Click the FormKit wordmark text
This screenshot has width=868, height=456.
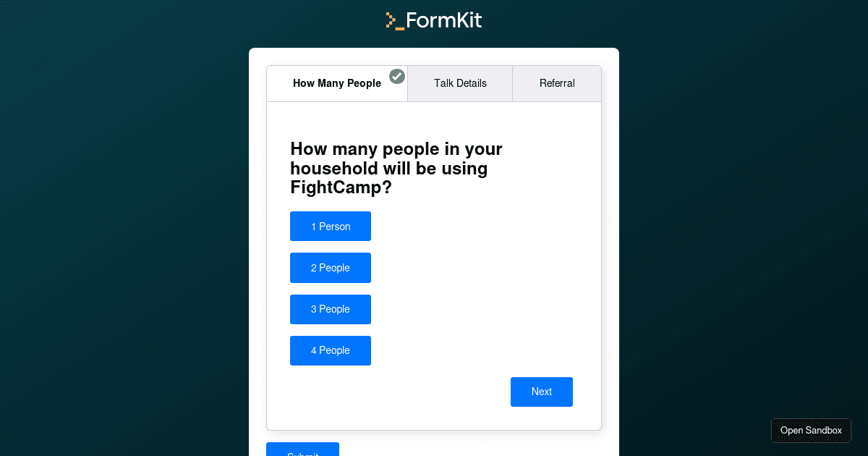pyautogui.click(x=443, y=20)
